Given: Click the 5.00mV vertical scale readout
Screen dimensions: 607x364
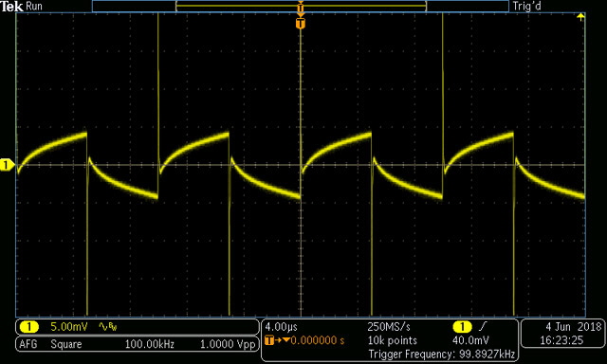Looking at the screenshot, I should tap(69, 327).
